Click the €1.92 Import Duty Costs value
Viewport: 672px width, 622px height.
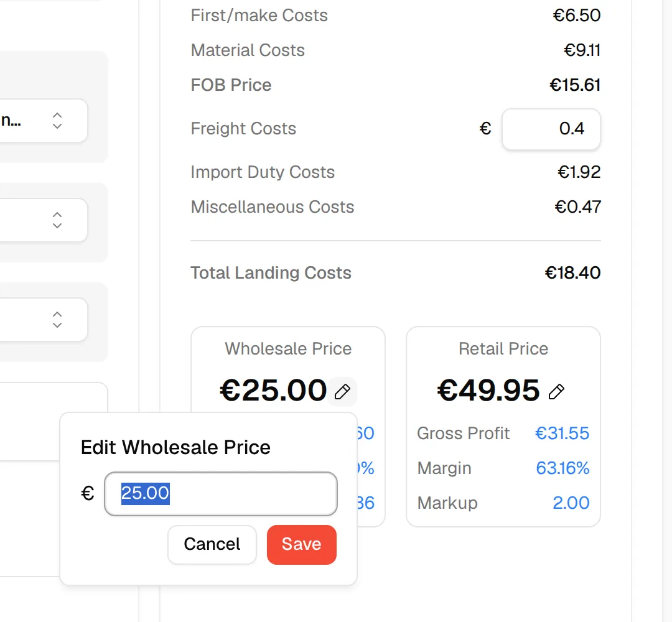point(579,172)
